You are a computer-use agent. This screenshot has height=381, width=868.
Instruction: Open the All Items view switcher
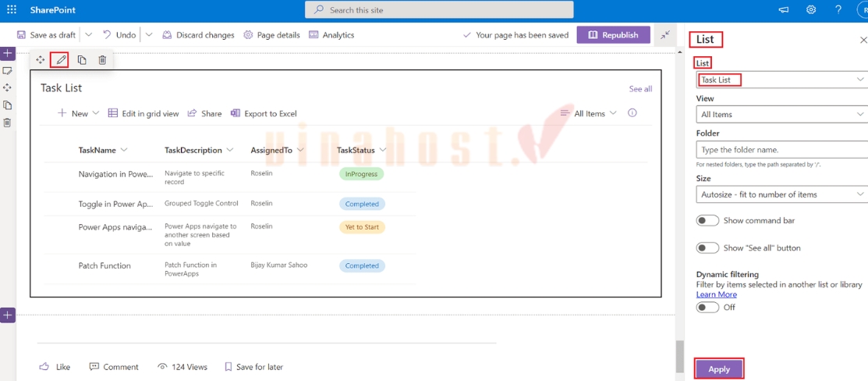coord(589,113)
